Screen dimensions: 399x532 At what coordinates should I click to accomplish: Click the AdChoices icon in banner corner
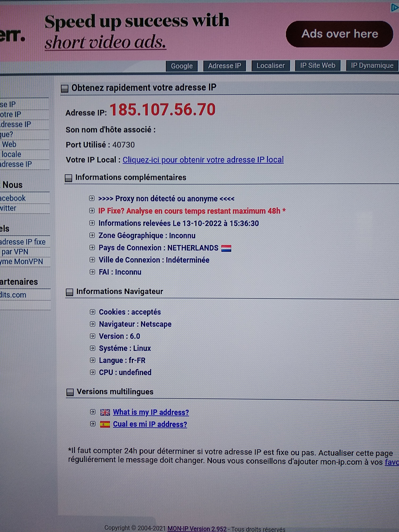click(x=394, y=8)
